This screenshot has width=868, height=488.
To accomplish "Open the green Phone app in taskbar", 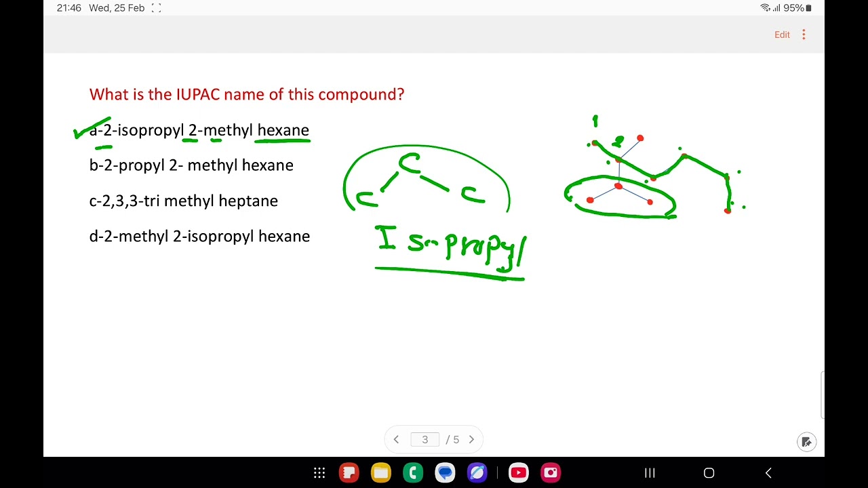I will (413, 473).
